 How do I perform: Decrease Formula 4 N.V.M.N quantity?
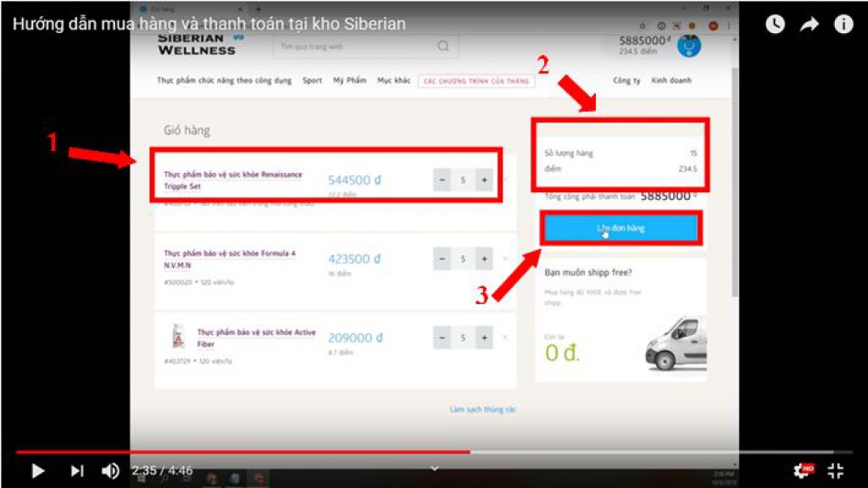(x=442, y=259)
